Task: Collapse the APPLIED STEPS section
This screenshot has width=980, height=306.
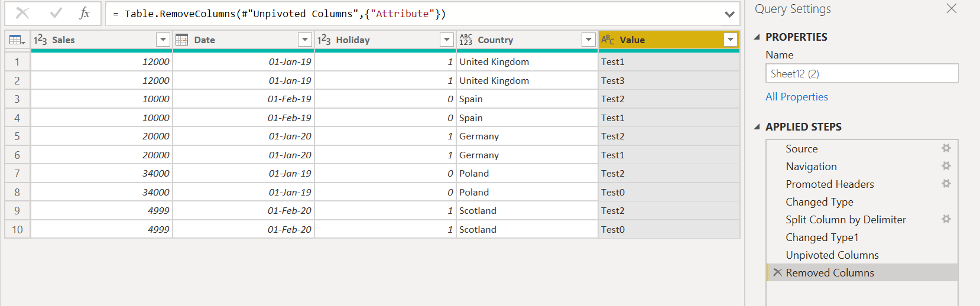Action: [757, 126]
